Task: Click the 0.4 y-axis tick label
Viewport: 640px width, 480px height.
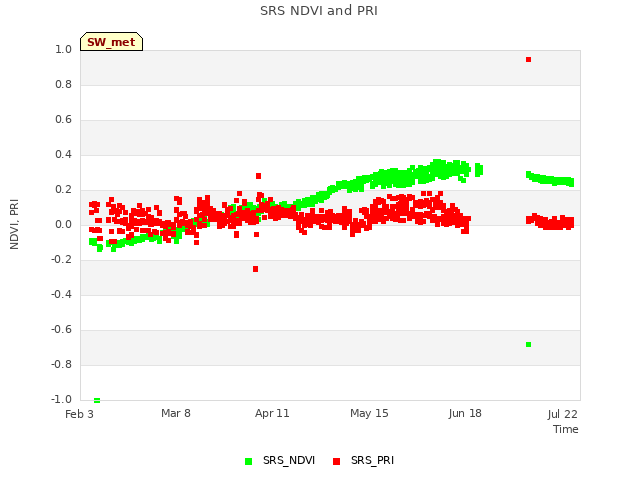Action: point(63,154)
